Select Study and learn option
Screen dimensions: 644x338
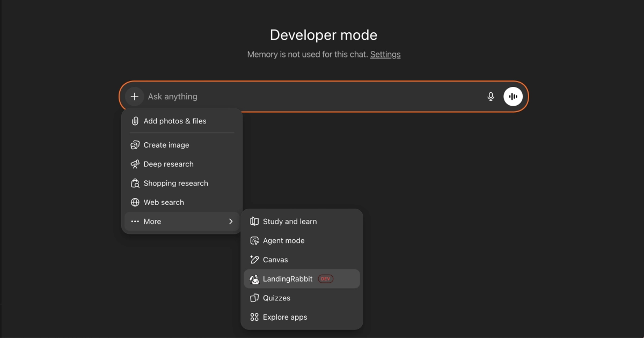290,222
